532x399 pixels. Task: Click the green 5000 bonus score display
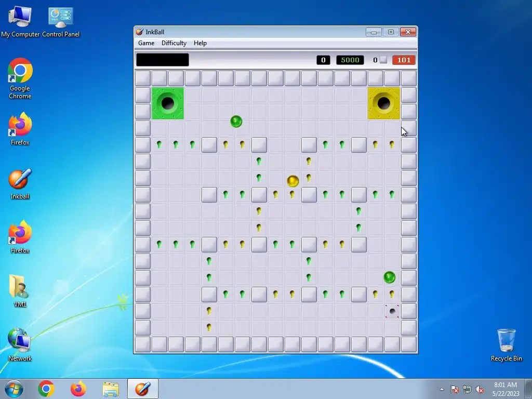point(350,60)
